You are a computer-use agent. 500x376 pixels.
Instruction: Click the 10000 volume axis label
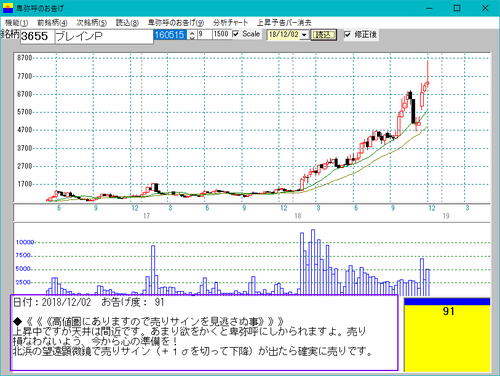coord(25,242)
